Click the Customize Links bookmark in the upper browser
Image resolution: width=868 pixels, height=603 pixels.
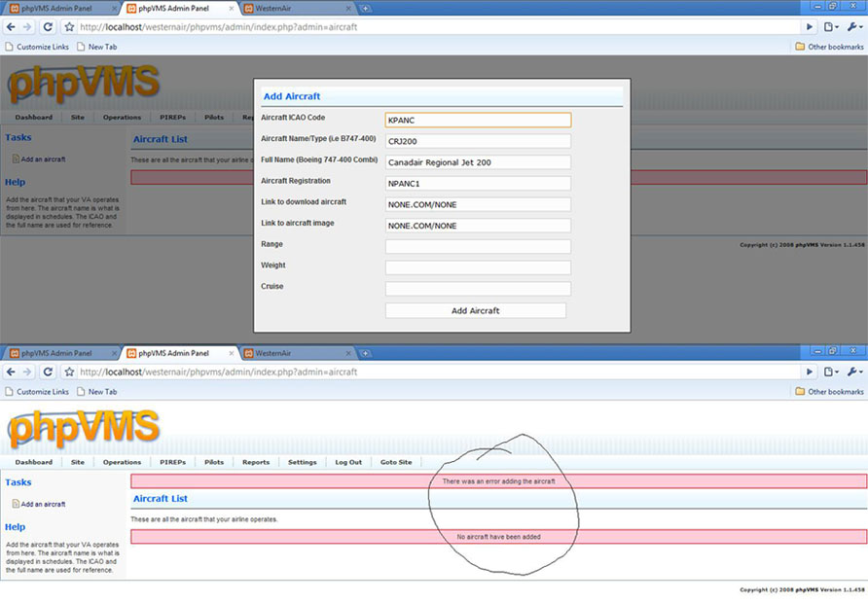click(x=37, y=47)
